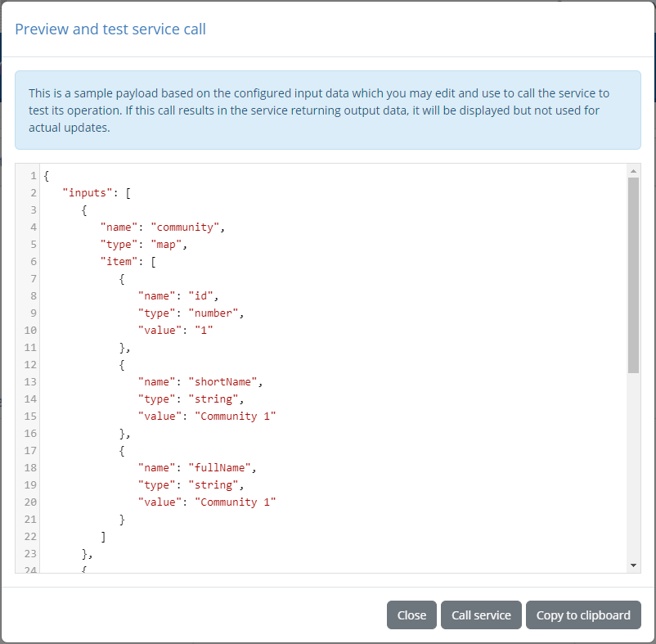Click the opening brace on line 17
656x644 pixels.
pos(122,450)
